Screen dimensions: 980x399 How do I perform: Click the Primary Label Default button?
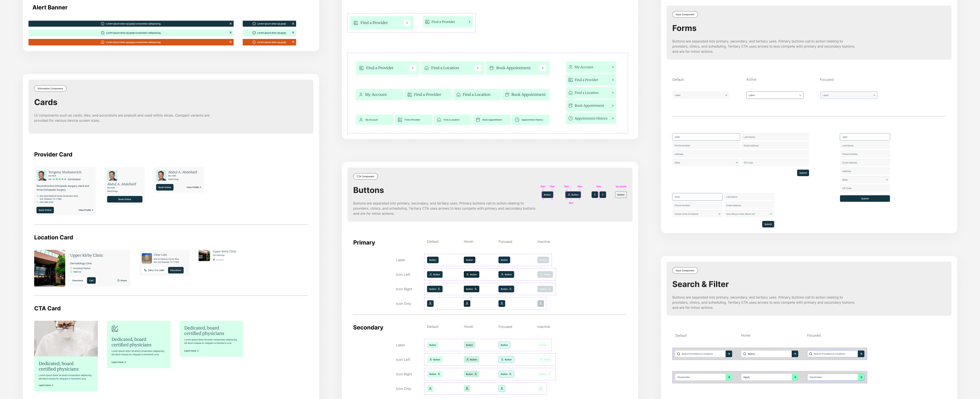pos(433,260)
